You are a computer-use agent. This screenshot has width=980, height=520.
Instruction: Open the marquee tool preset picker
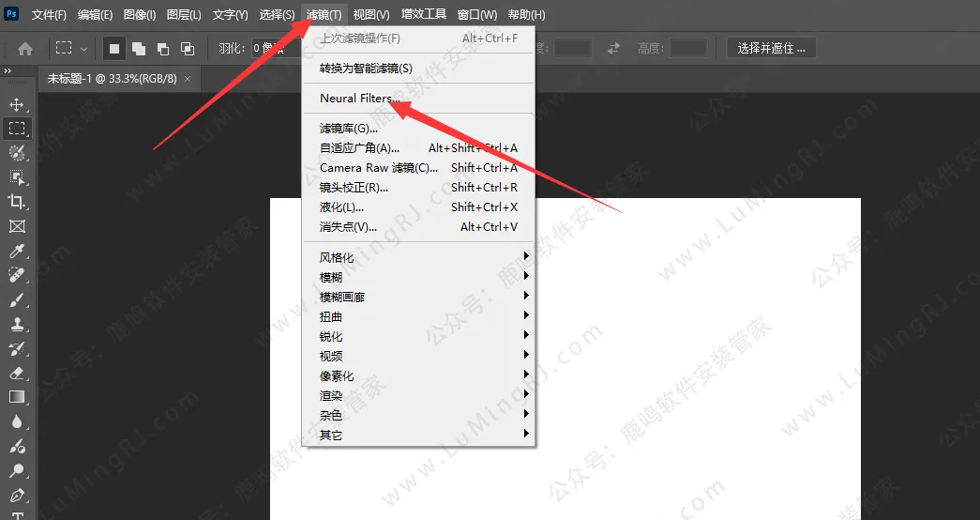[83, 48]
